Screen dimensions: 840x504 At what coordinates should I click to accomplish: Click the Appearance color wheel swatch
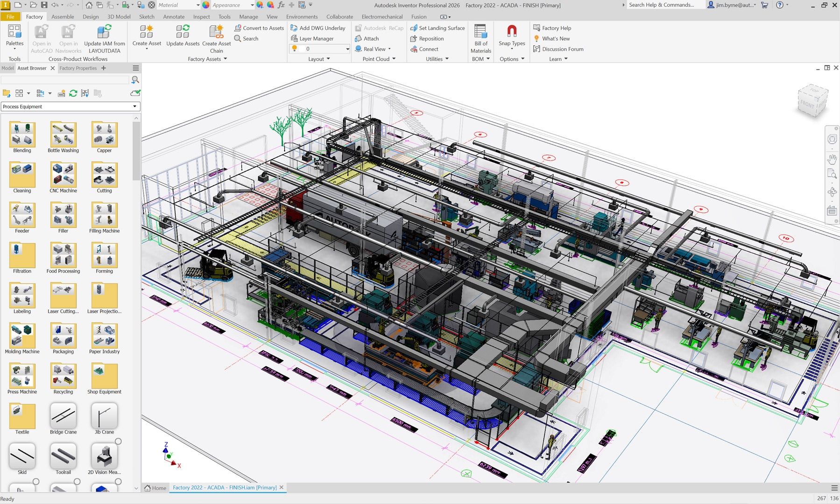(x=206, y=5)
